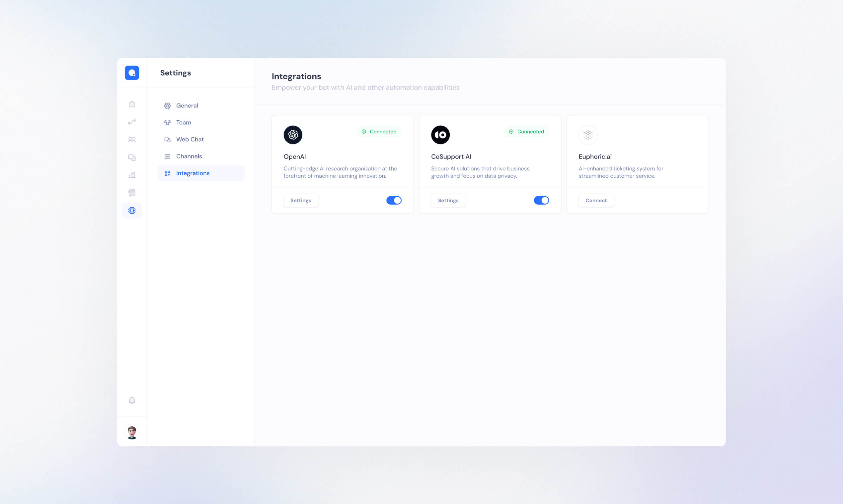Open the user profile avatar

click(x=132, y=432)
